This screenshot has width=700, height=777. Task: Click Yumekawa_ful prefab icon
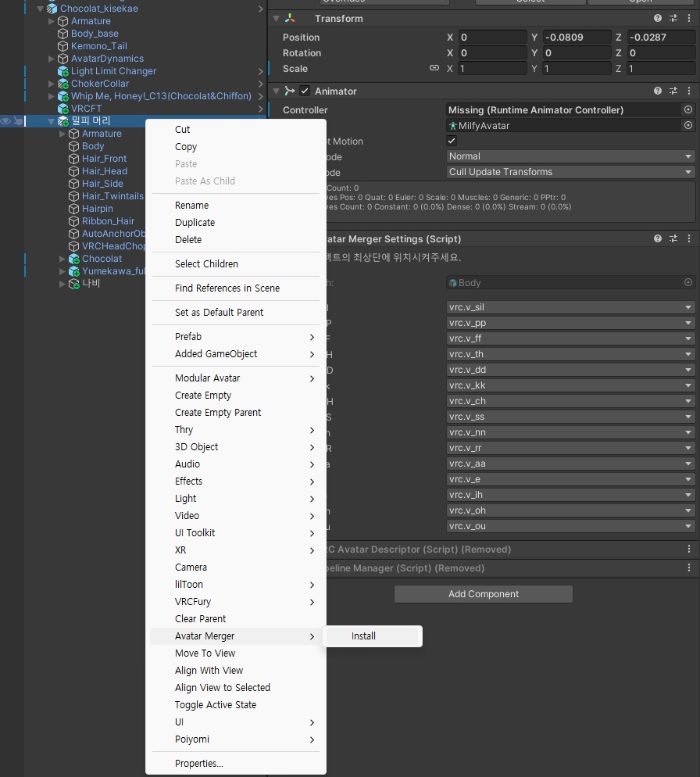tap(73, 271)
